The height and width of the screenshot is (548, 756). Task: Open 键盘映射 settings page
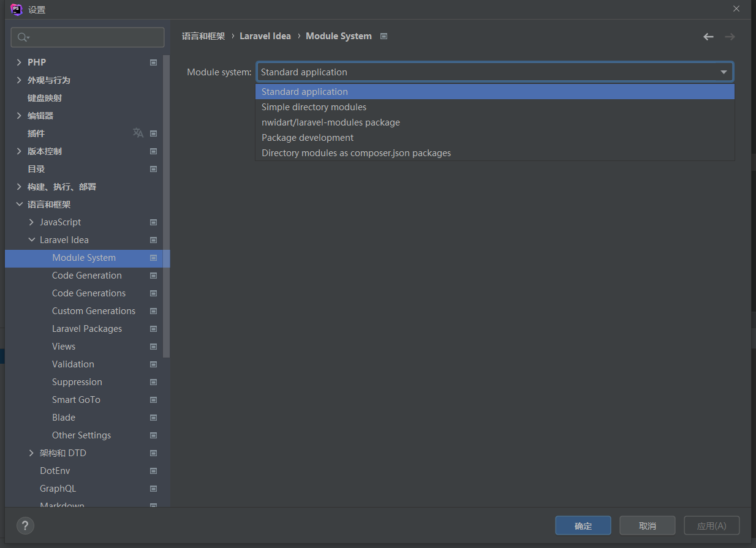pos(45,98)
